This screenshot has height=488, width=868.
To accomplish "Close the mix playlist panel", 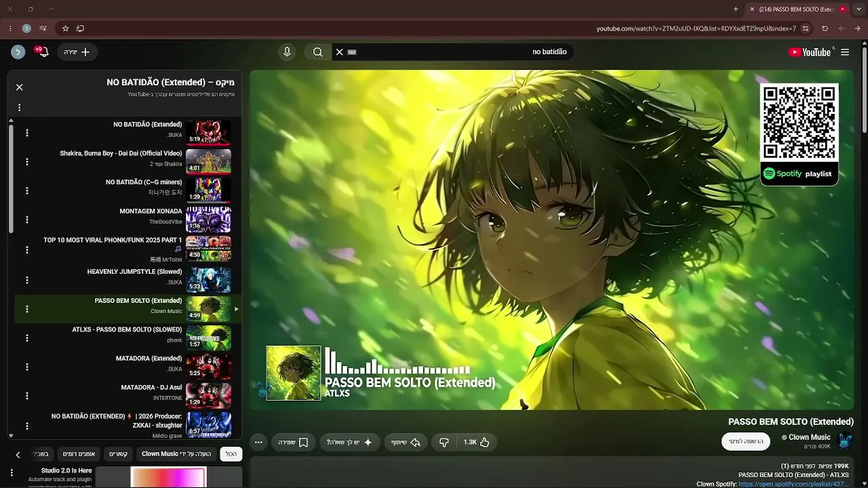I will [x=20, y=87].
